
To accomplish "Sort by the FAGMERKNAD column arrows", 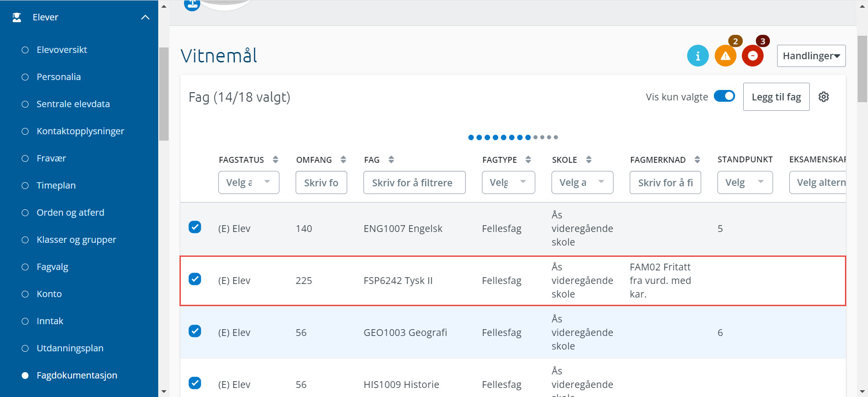I will tap(697, 160).
